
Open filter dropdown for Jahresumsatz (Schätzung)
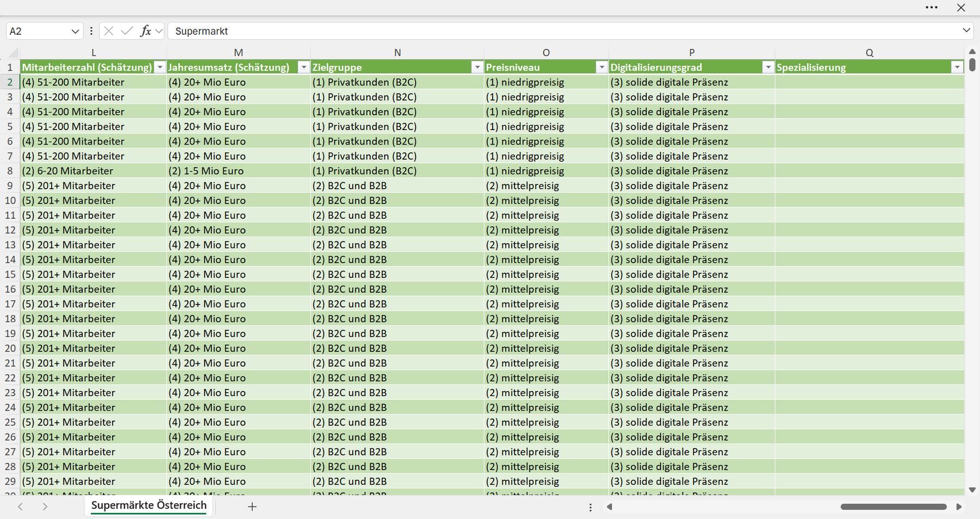[304, 67]
